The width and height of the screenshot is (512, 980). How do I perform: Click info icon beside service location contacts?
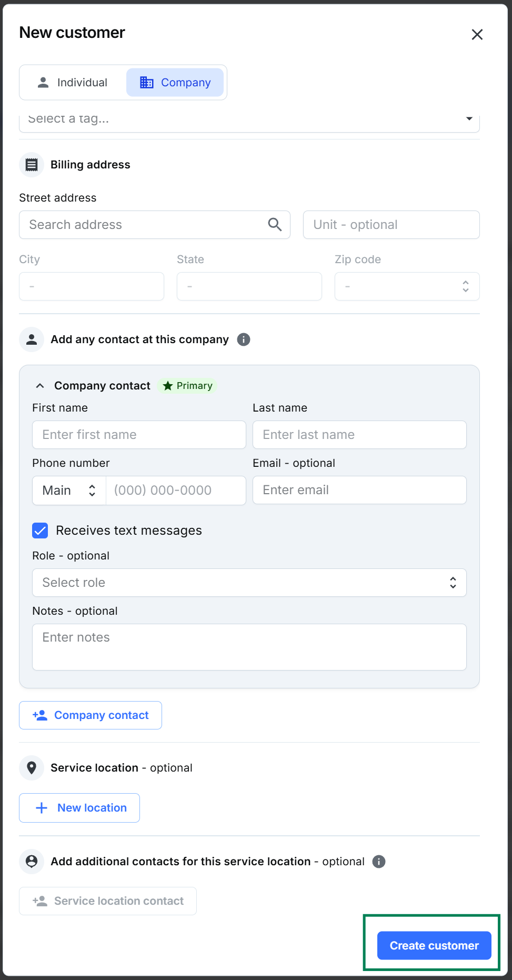pos(379,862)
